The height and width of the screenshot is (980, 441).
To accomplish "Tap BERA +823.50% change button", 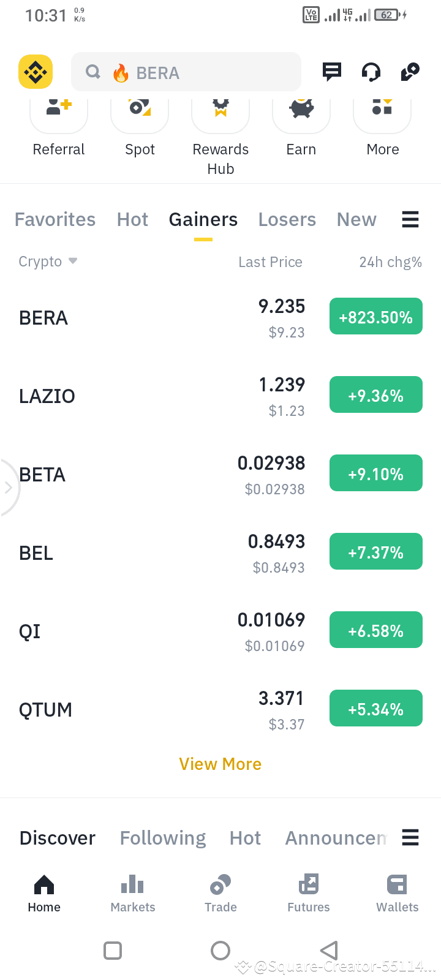I will point(376,317).
